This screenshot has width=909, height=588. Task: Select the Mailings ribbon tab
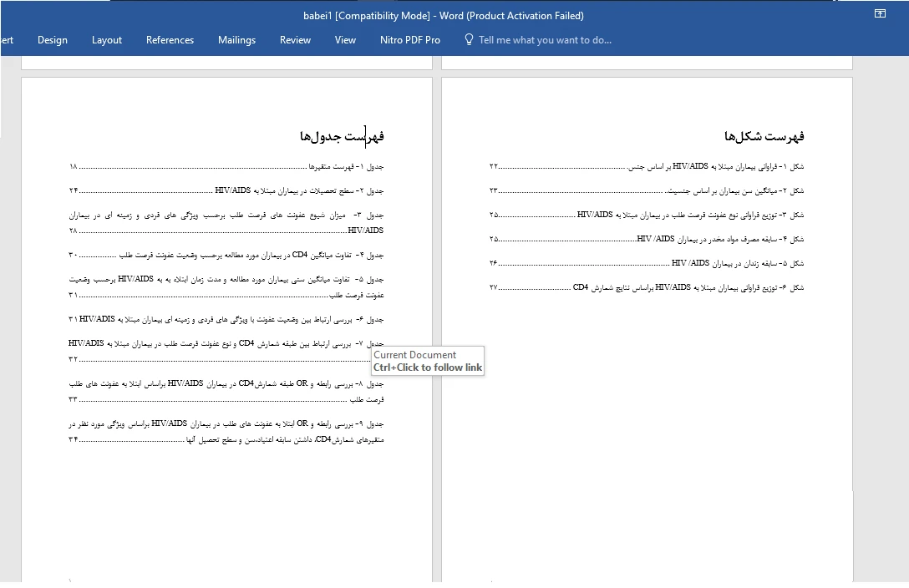[x=236, y=40]
